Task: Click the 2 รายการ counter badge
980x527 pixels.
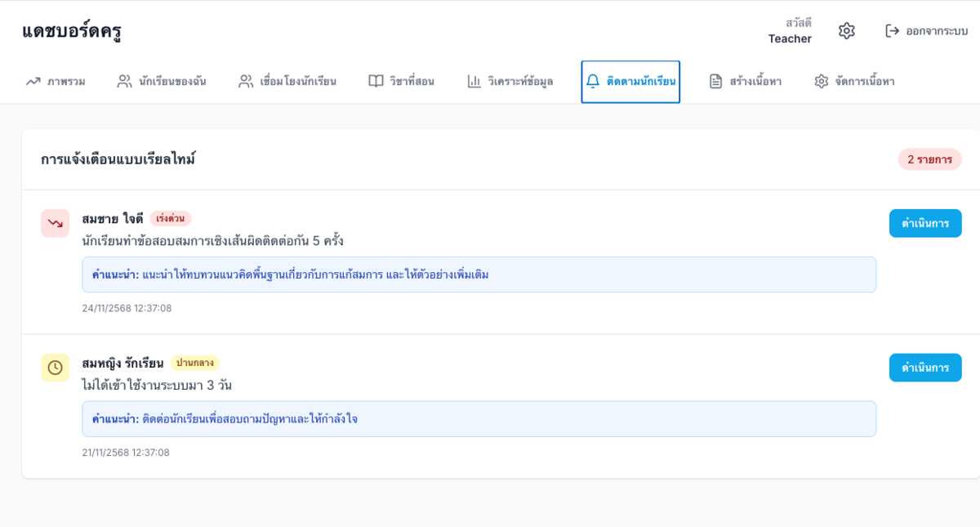Action: 930,159
